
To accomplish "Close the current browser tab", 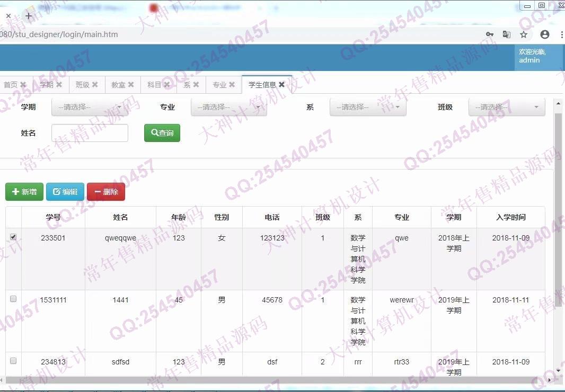I will click(x=8, y=15).
